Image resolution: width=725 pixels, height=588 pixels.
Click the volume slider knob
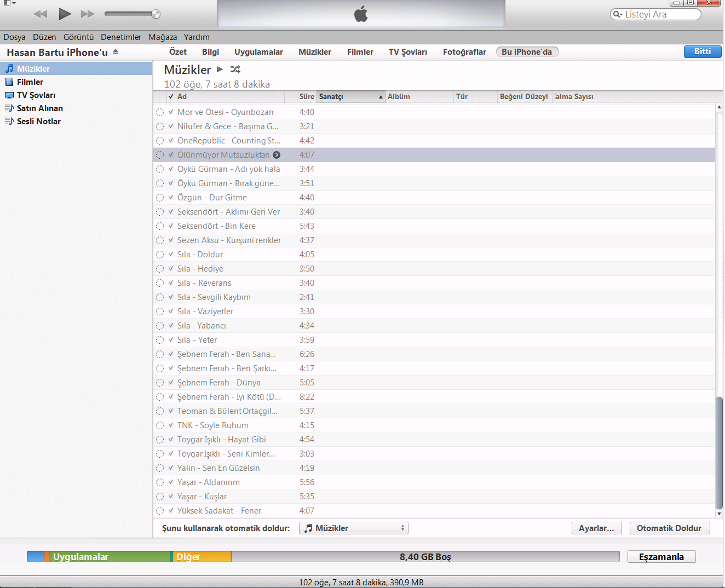click(156, 14)
